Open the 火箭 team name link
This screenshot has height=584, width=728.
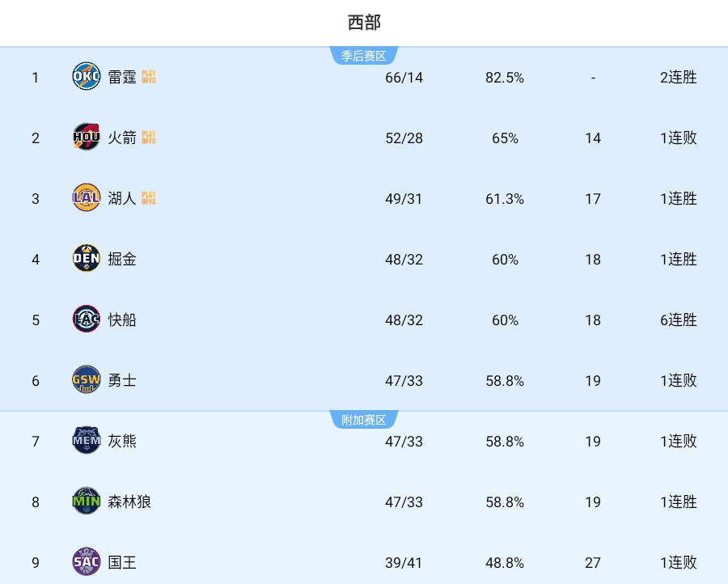[122, 138]
